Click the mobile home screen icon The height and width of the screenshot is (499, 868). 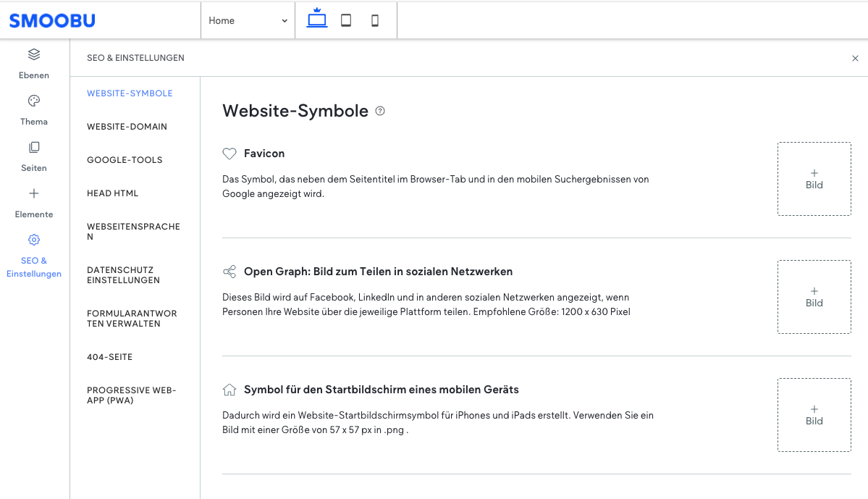229,389
